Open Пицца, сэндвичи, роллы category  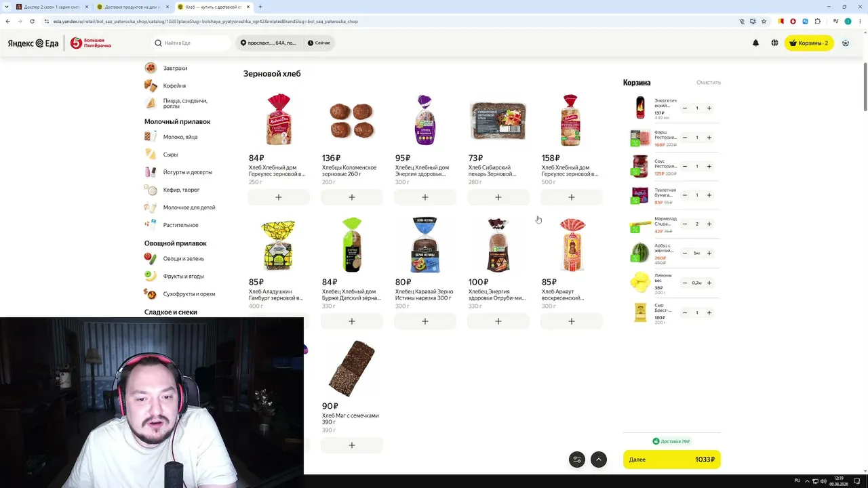(x=185, y=104)
